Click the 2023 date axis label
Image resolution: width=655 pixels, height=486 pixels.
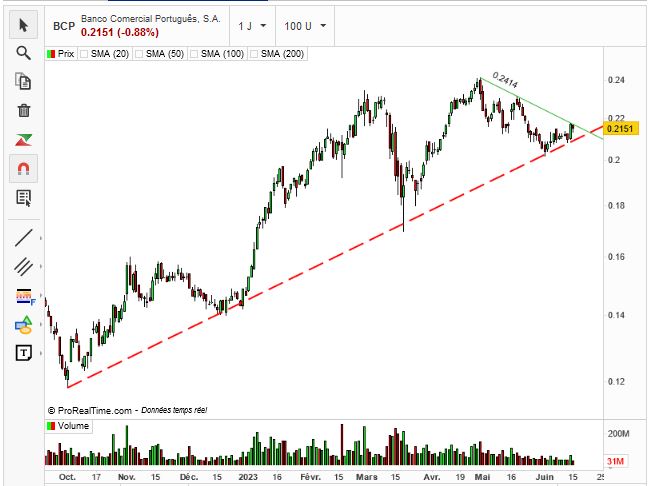click(248, 477)
